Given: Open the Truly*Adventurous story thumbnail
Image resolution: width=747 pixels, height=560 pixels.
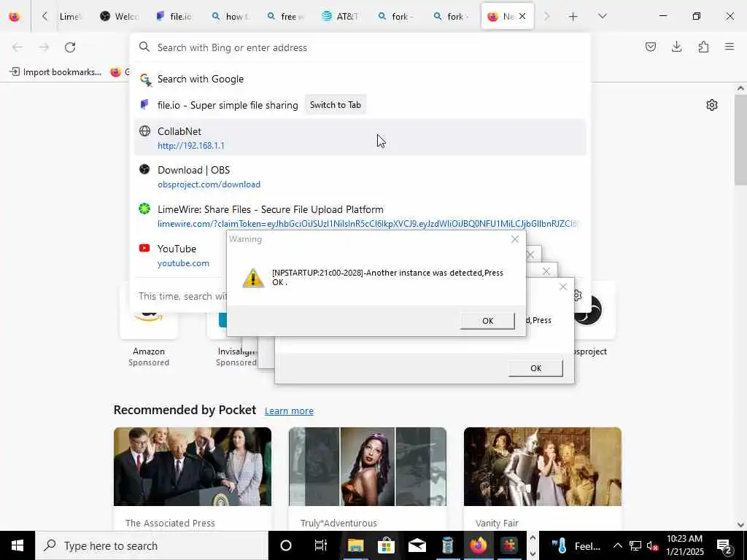Looking at the screenshot, I should tap(368, 467).
